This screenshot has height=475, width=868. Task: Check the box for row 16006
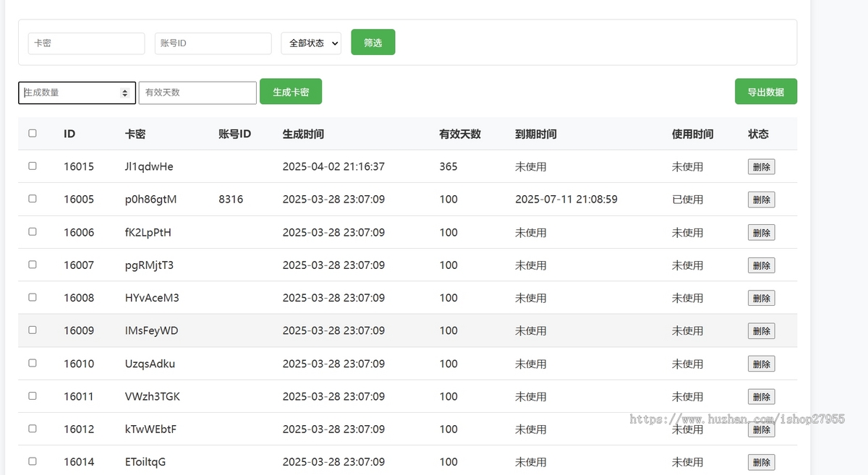33,231
